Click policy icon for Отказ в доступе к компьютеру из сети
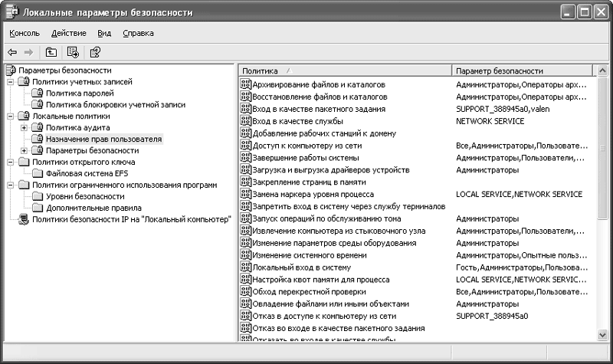 (245, 316)
